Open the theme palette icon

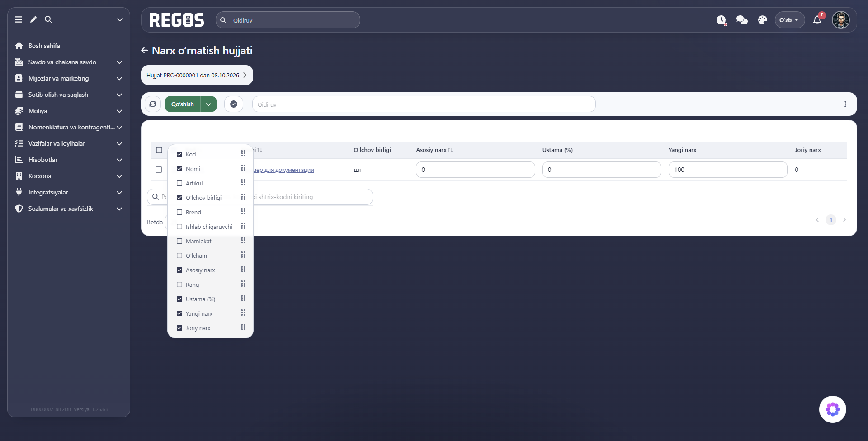(763, 20)
